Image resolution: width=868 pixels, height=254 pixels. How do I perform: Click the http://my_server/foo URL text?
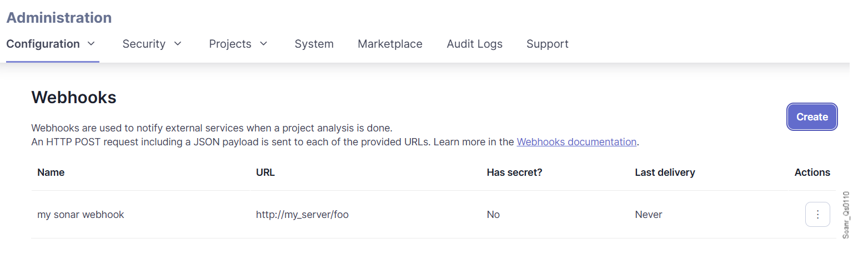(x=302, y=215)
